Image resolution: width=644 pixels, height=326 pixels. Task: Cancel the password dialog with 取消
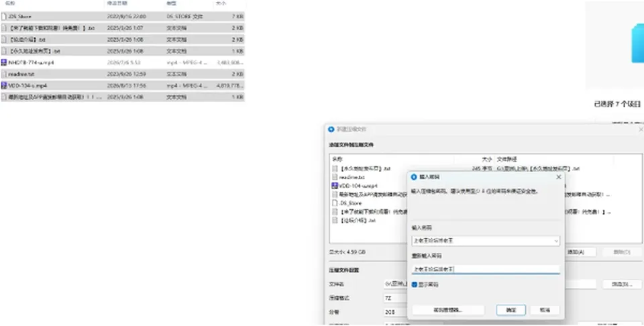pyautogui.click(x=545, y=310)
